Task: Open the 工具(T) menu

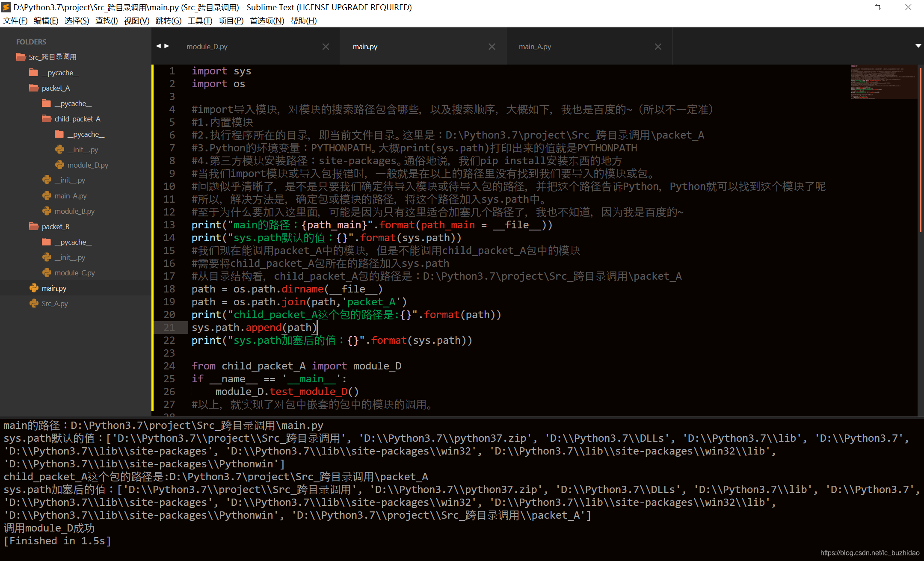Action: pos(200,21)
